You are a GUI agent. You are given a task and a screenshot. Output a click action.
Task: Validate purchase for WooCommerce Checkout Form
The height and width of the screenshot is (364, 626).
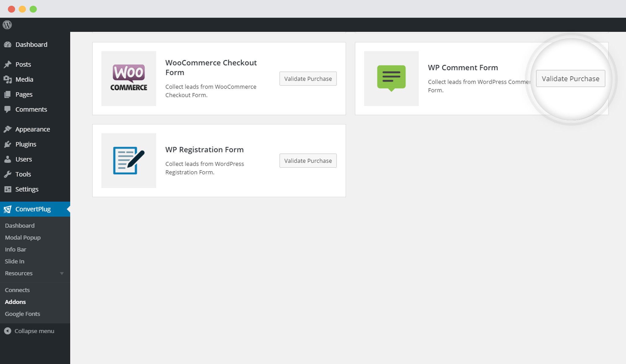tap(308, 79)
